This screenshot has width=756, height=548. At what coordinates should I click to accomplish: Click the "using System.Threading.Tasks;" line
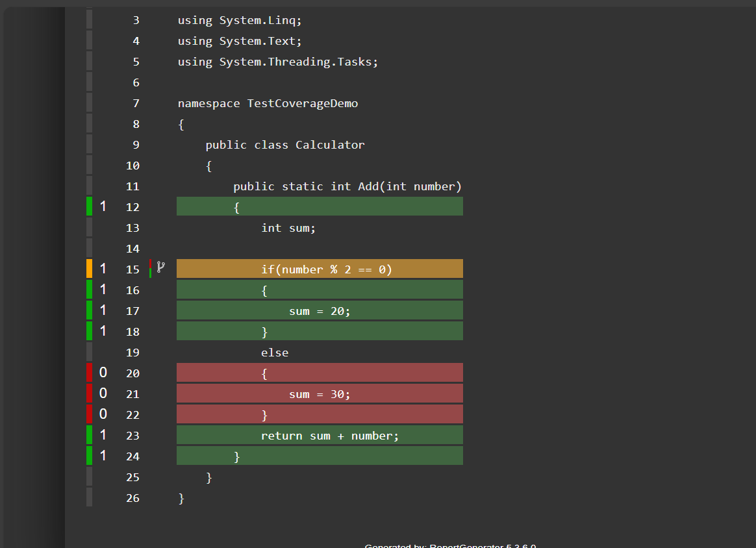(x=278, y=62)
